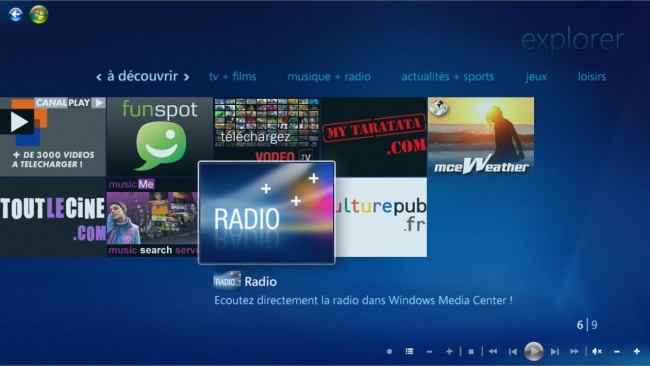
Task: Click the rewind icon
Action: click(x=493, y=351)
